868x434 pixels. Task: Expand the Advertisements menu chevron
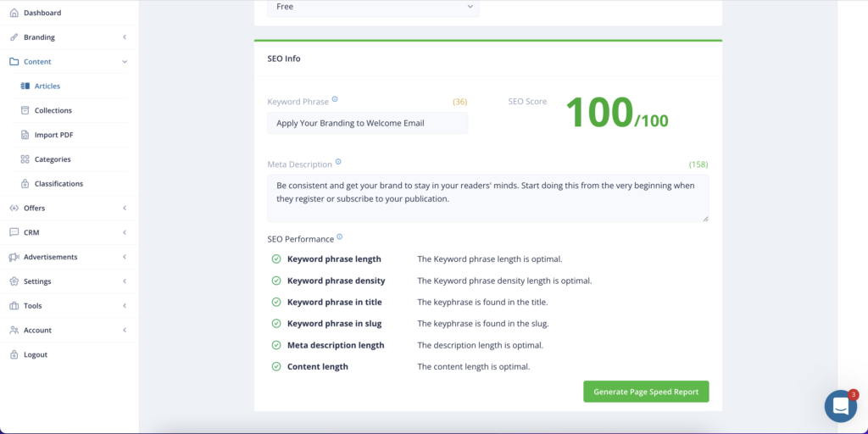[125, 257]
